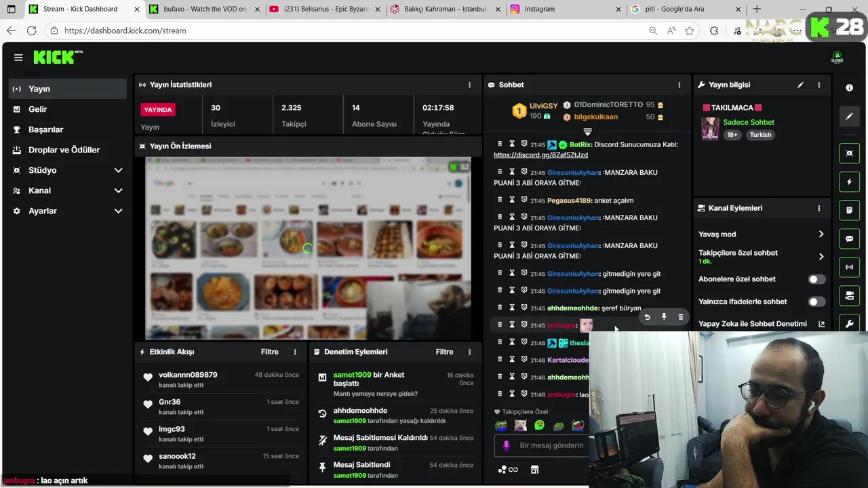The image size is (868, 488).
Task: Open Etkinlik Akışı three-dot menu
Action: coord(295,352)
